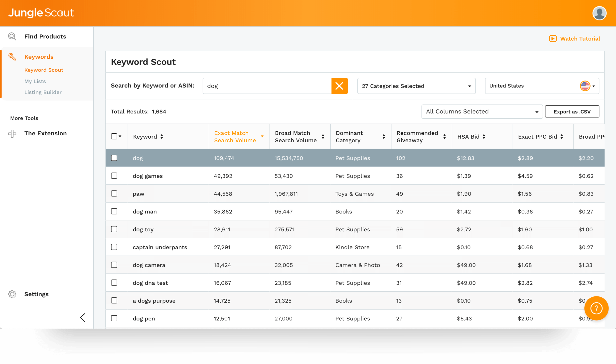616x364 pixels.
Task: Open the user profile avatar
Action: point(599,13)
